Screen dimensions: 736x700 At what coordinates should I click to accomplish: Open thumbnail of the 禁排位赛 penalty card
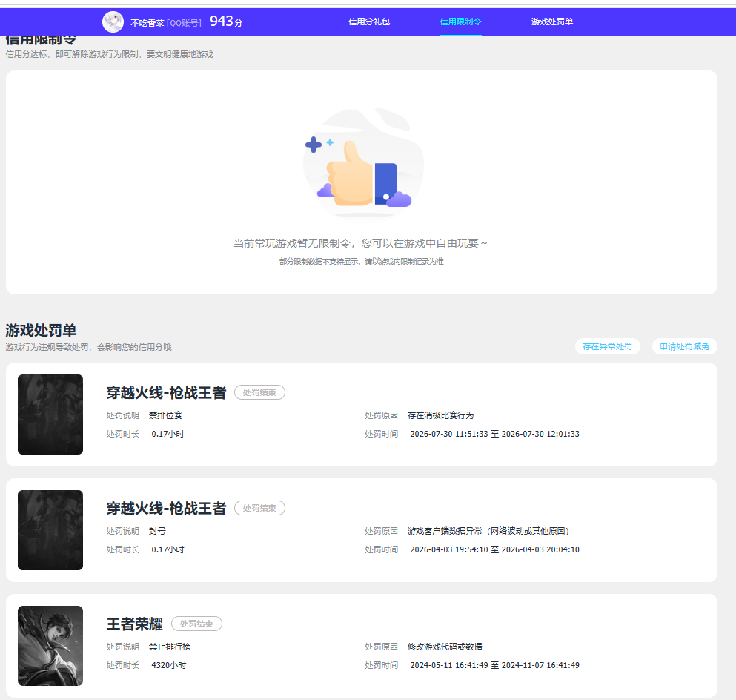point(50,415)
